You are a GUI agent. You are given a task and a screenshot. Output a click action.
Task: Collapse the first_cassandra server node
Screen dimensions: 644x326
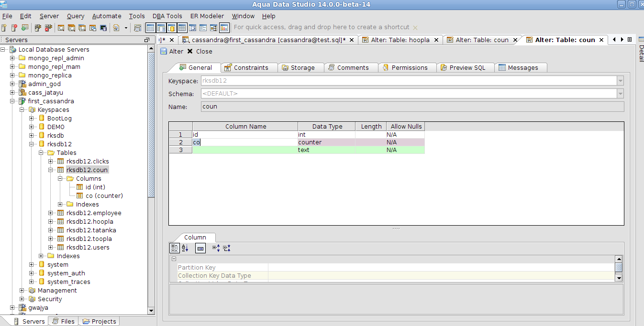(x=12, y=101)
